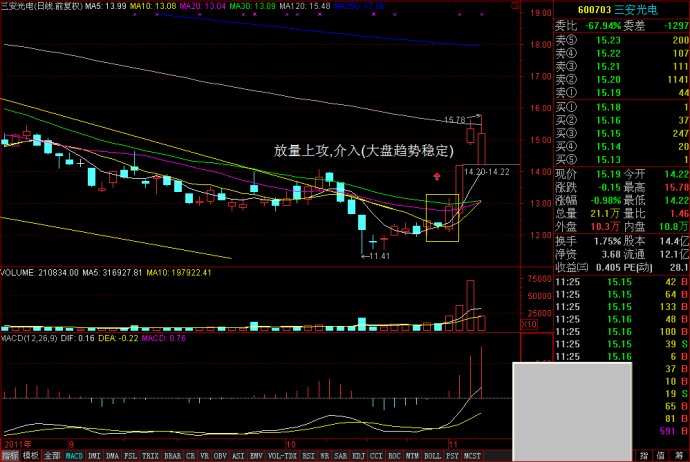Switch to the 指标 tab
690x462 pixels.
coord(10,456)
